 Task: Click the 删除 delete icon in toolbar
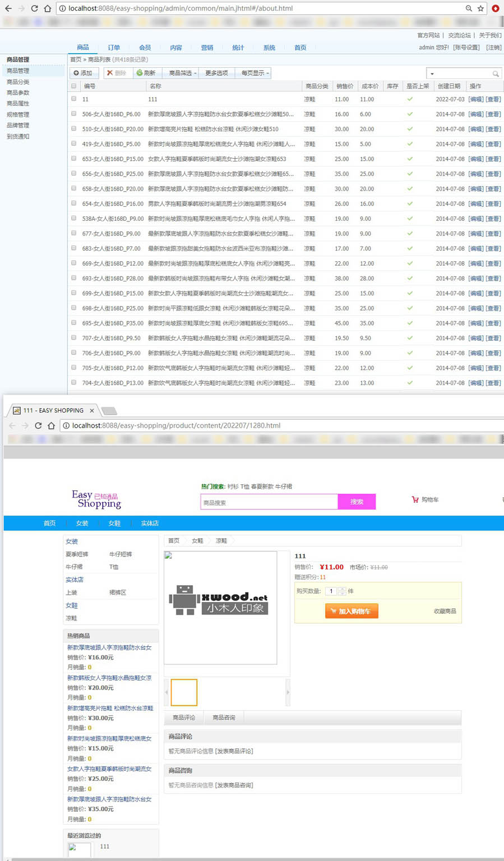pos(110,73)
